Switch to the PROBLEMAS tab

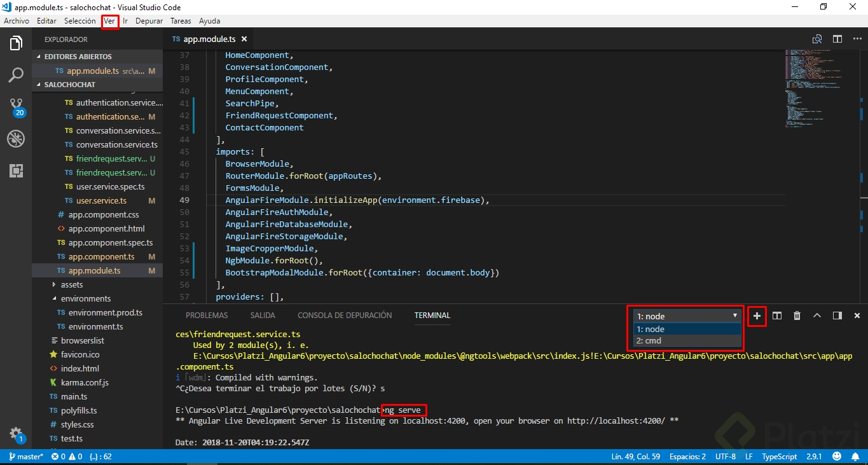206,315
